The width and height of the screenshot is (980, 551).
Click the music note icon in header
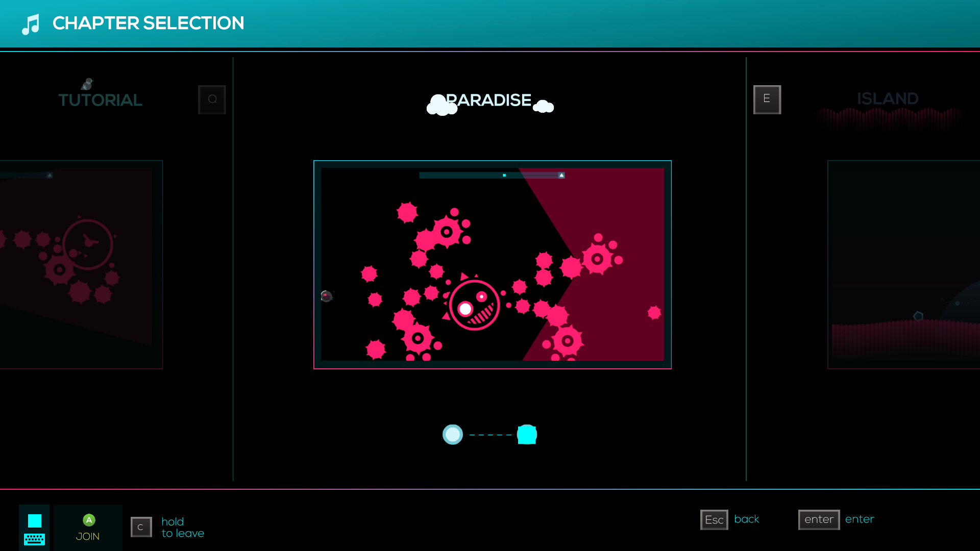point(30,23)
